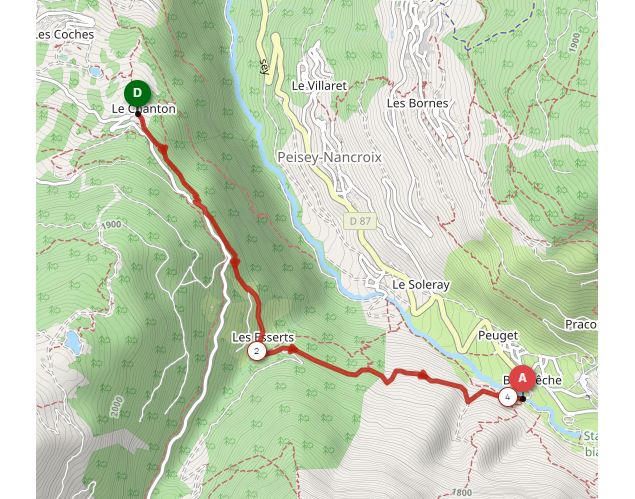Click the Les Esserts label

(x=263, y=337)
